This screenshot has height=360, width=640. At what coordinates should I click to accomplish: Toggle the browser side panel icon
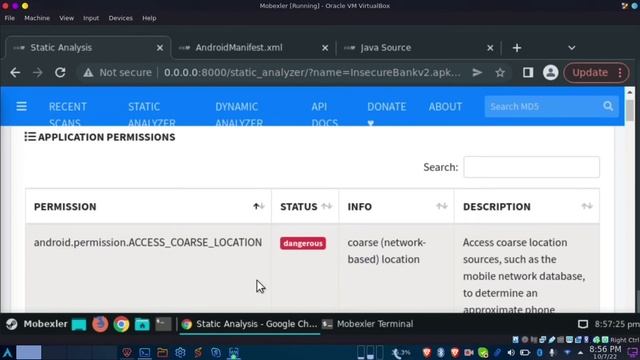tap(528, 73)
